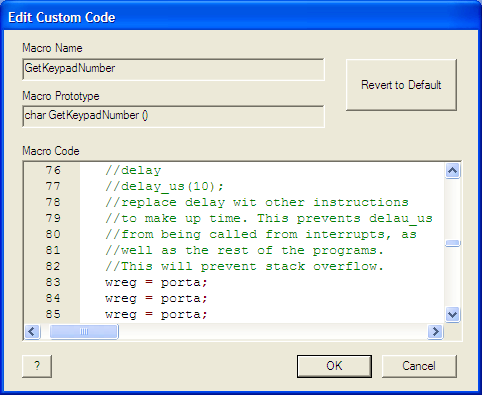Click the vertical scrollbar track above the thumb

pyautogui.click(x=453, y=209)
